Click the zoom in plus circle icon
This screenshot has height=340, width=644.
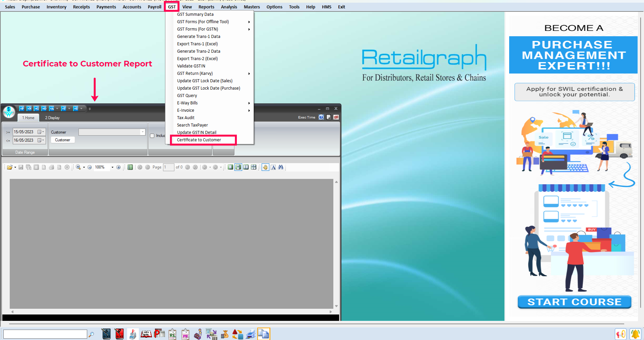coord(118,167)
